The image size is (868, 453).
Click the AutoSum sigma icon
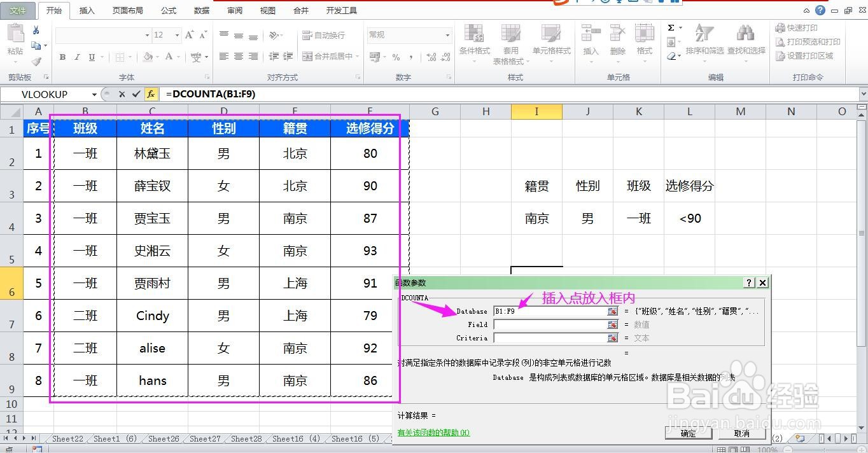(x=671, y=28)
